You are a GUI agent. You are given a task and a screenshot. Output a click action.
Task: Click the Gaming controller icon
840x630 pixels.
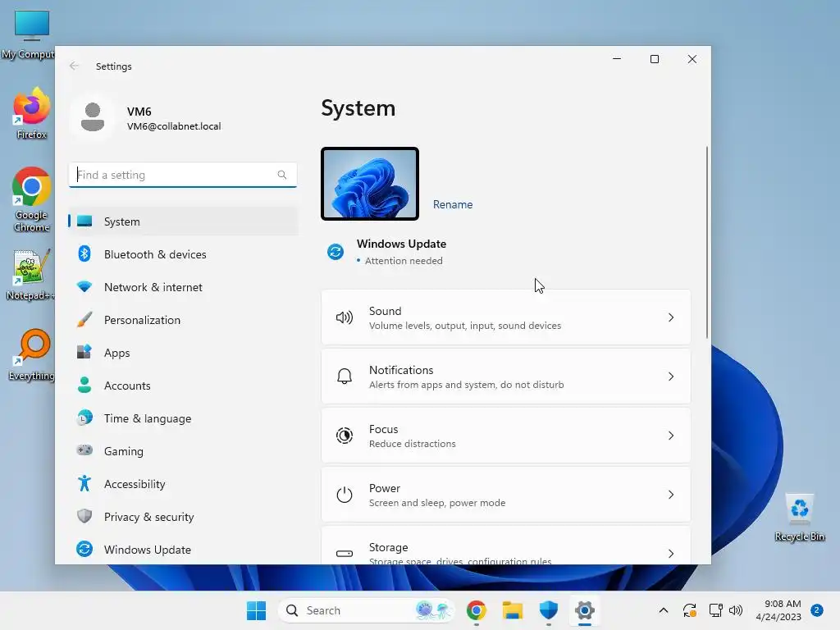pos(84,450)
